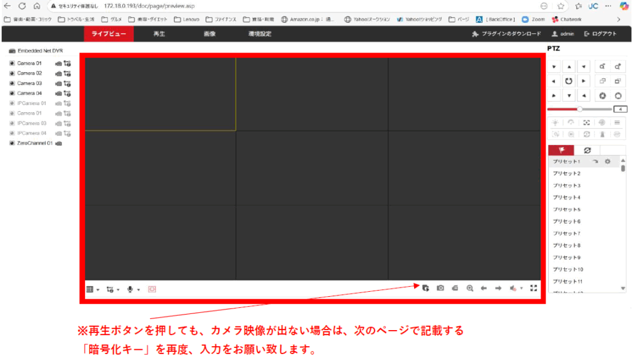Screen dimensions: 632x364
Task: Click ログアウト logout link
Action: tap(600, 34)
